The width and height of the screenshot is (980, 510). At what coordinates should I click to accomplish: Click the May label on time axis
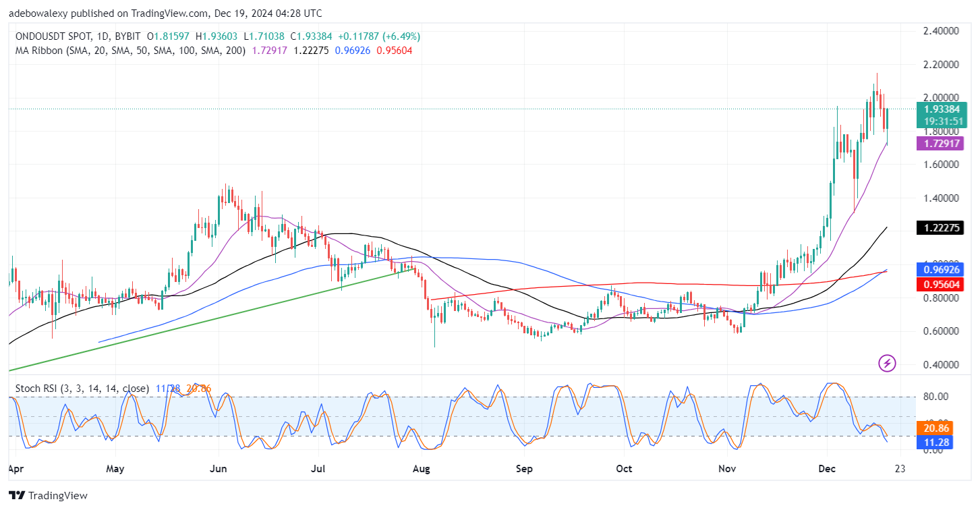115,468
